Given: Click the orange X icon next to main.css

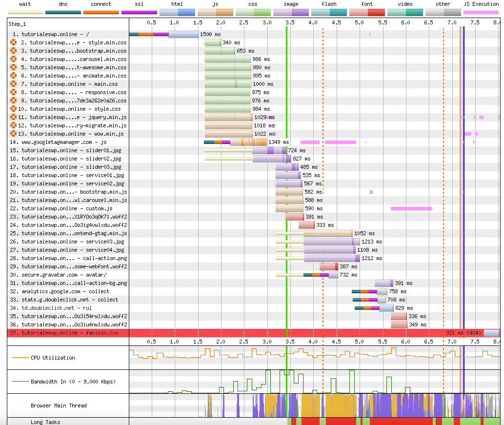Looking at the screenshot, I should point(14,84).
